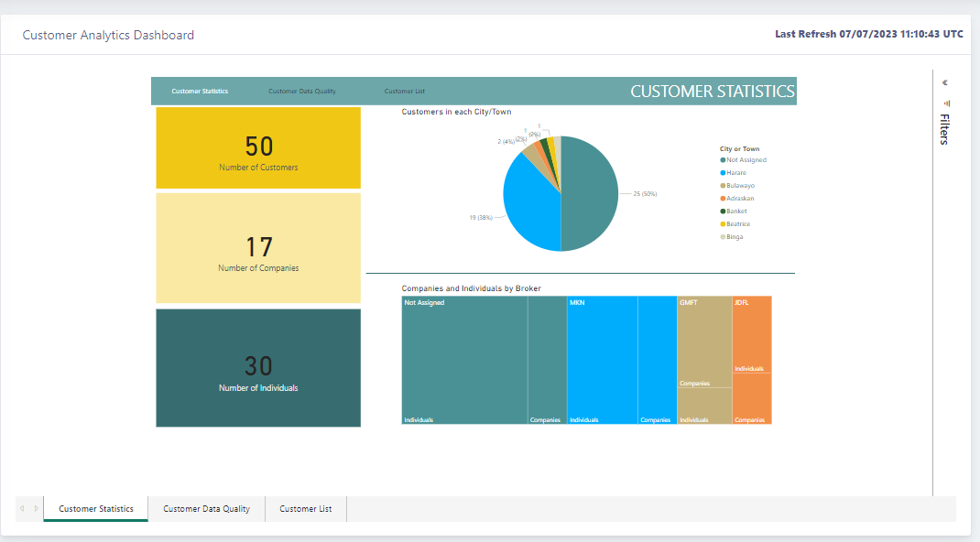The image size is (980, 542).
Task: Select Adraskan in city legend
Action: tap(737, 199)
